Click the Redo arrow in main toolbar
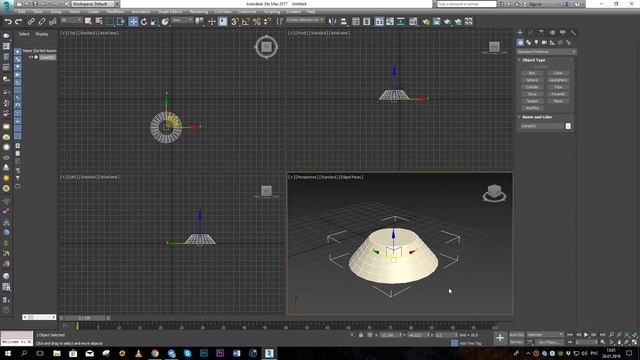640x360 pixels. 18,21
